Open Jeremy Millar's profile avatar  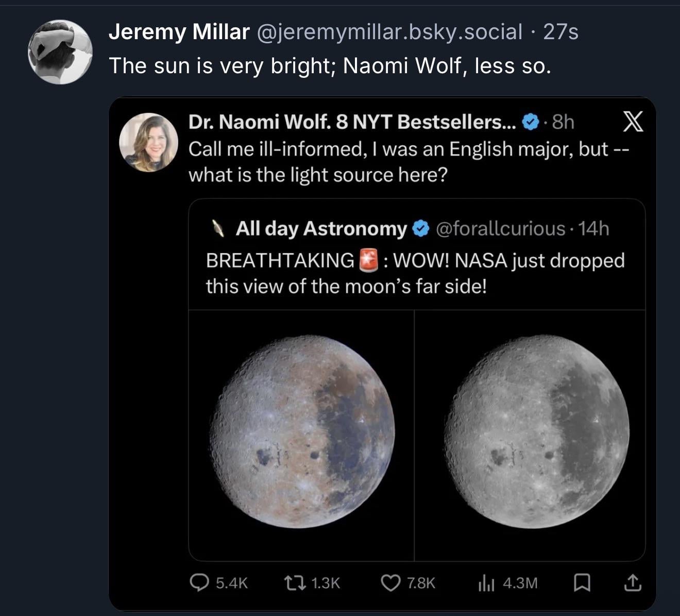(x=60, y=52)
